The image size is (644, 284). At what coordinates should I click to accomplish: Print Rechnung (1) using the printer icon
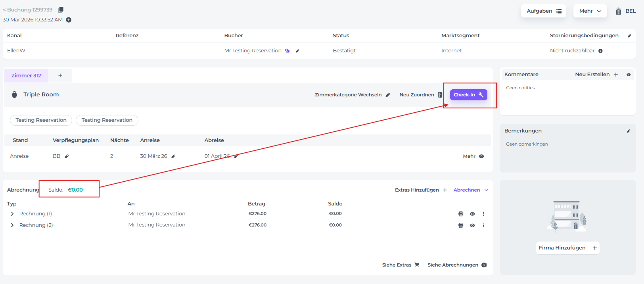pos(461,214)
